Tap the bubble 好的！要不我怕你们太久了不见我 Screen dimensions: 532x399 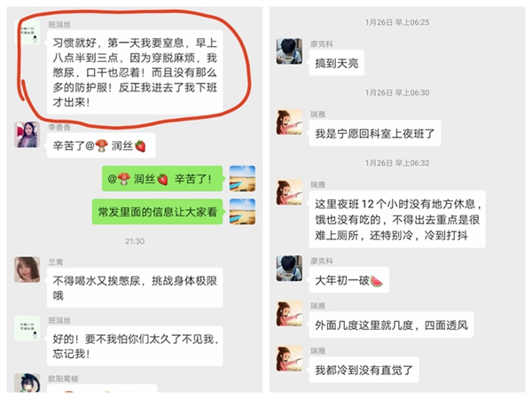click(x=135, y=346)
